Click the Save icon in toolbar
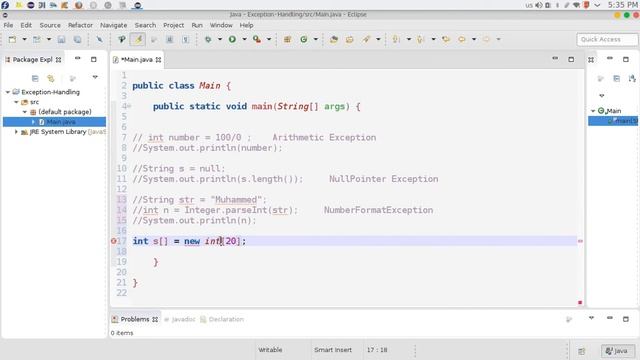 pos(61,40)
